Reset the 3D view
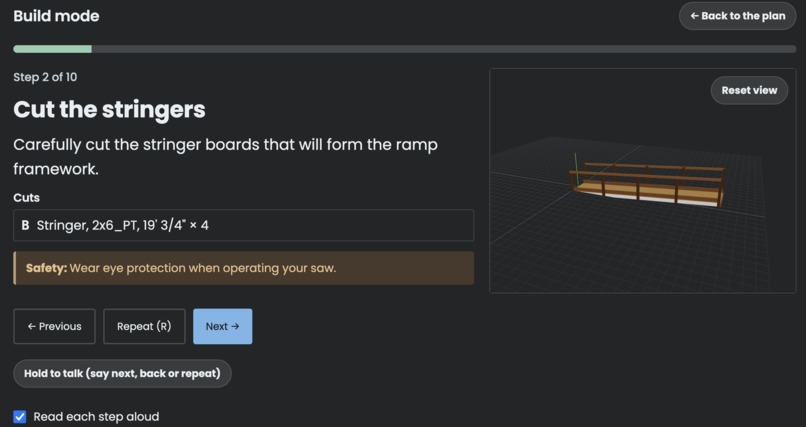The image size is (806, 427). point(749,90)
